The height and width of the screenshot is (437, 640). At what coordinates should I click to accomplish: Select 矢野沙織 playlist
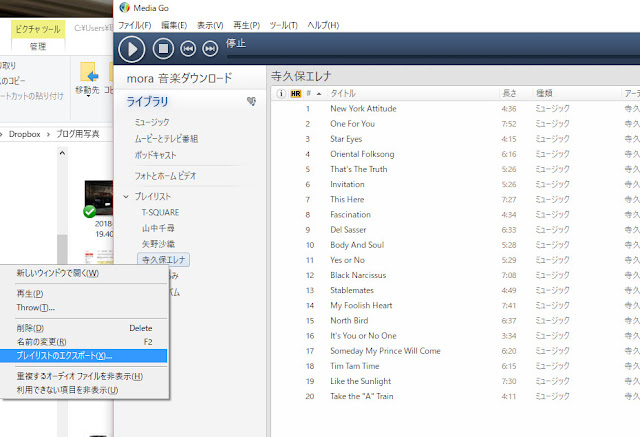pos(158,244)
